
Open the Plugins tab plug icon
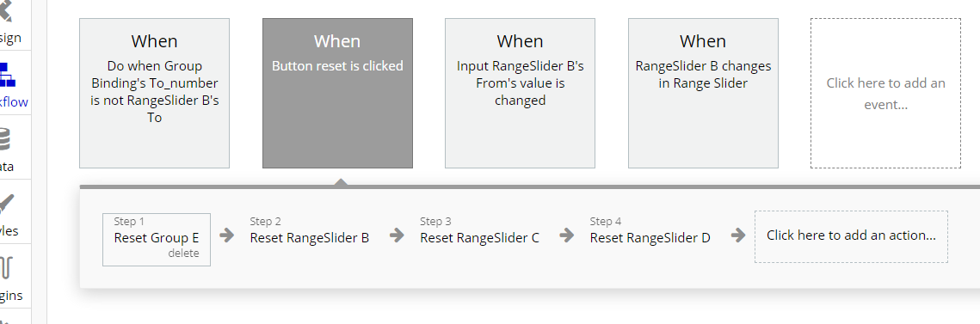click(6, 269)
